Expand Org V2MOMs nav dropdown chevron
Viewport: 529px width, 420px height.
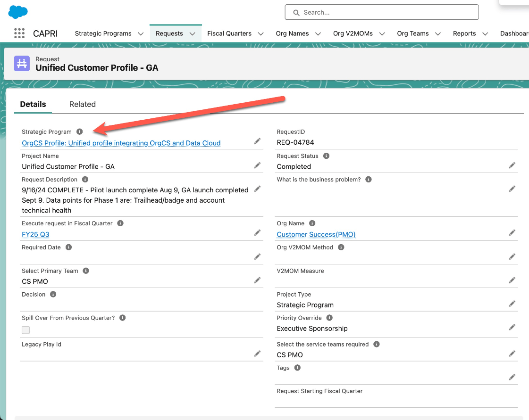click(382, 34)
